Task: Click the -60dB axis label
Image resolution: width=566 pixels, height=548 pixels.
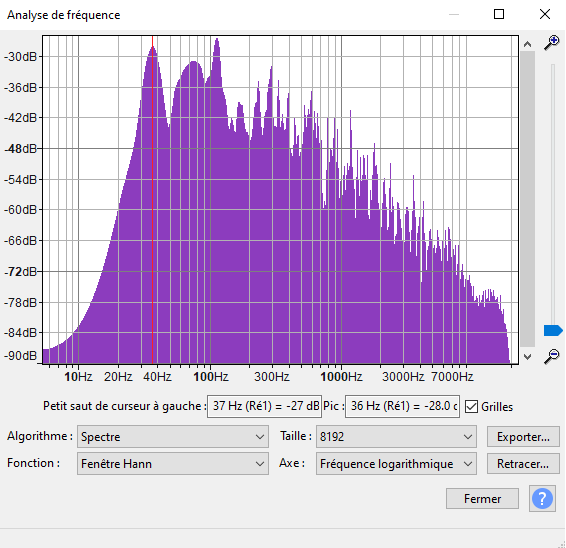Action: point(21,210)
